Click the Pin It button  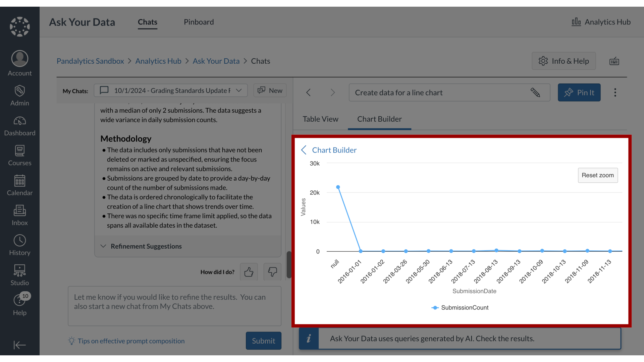coord(579,93)
